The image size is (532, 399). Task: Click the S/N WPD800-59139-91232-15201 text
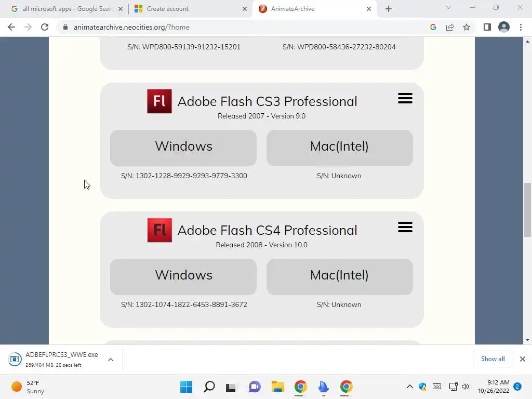coord(184,47)
